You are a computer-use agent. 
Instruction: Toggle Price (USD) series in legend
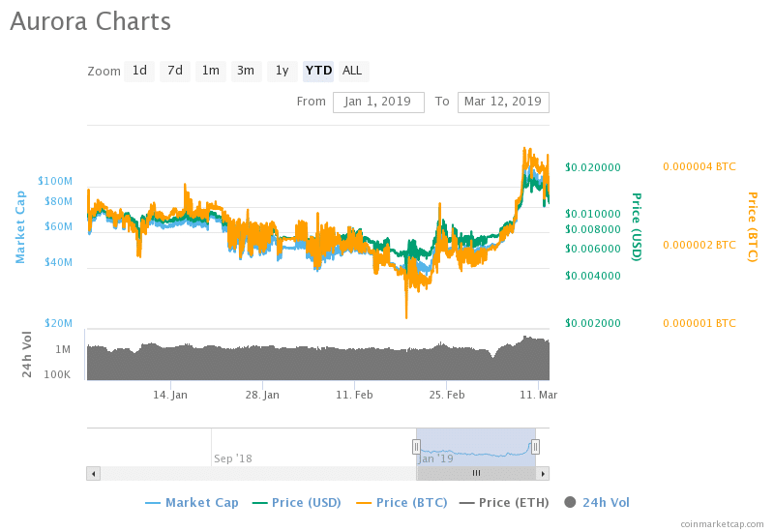[x=297, y=503]
